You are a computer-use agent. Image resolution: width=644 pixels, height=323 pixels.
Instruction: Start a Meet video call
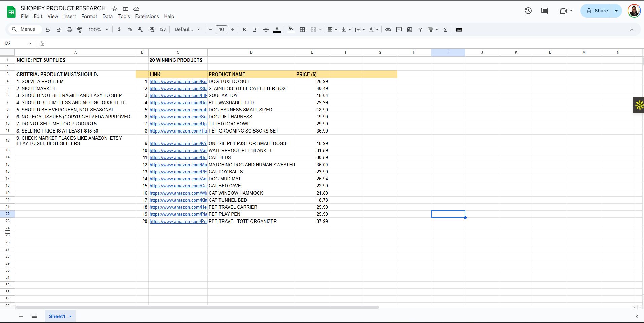click(x=563, y=11)
